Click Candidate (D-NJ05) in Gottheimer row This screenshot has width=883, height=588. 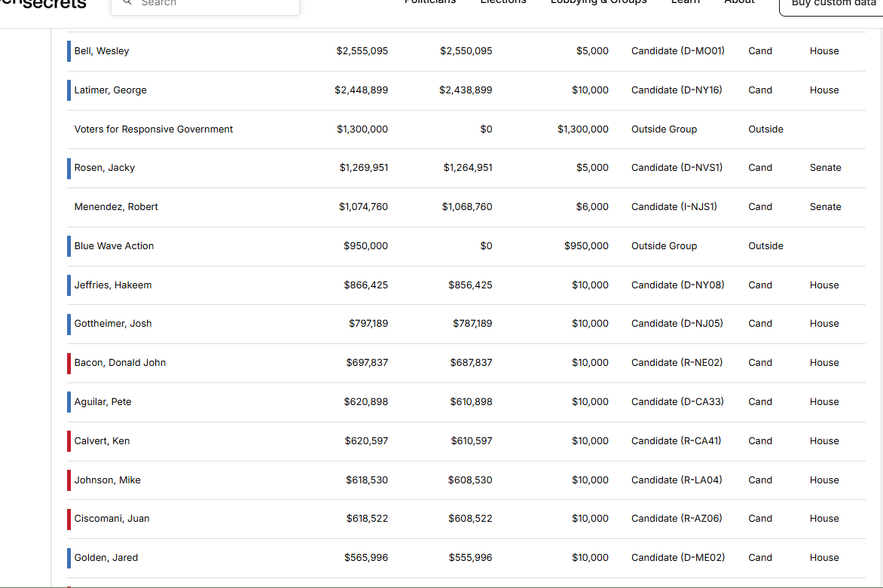[677, 324]
